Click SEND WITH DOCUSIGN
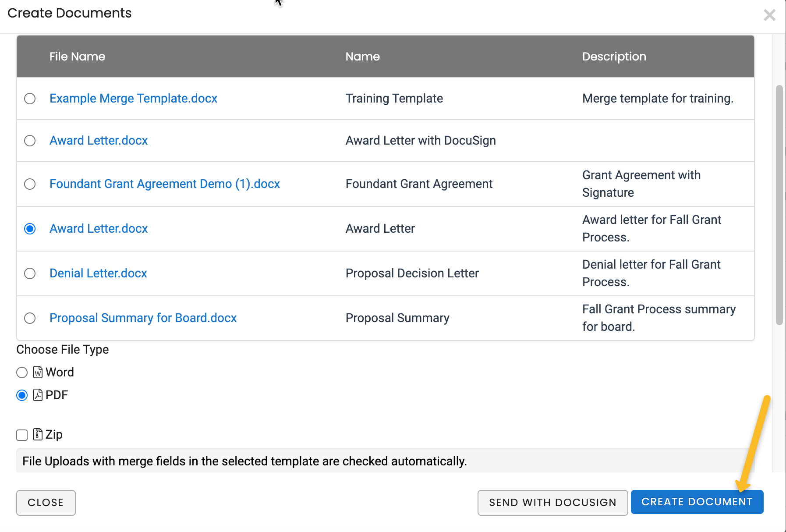786x532 pixels. pyautogui.click(x=552, y=503)
